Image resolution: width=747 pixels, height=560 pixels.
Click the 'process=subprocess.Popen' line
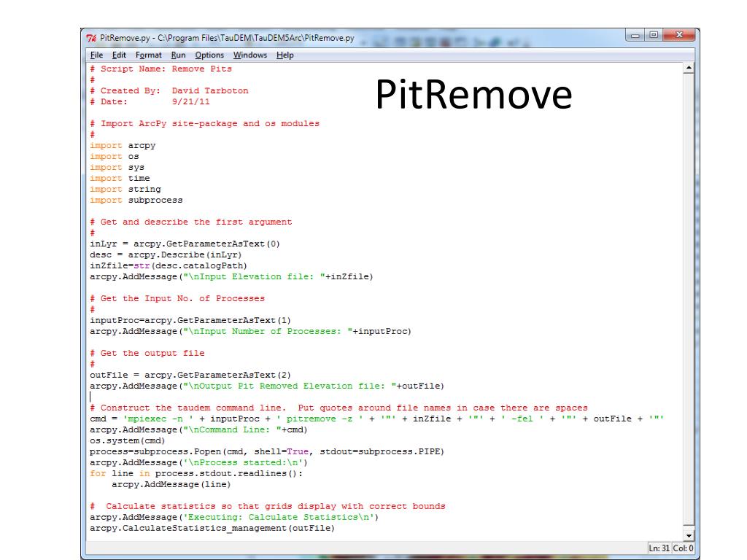click(x=267, y=452)
